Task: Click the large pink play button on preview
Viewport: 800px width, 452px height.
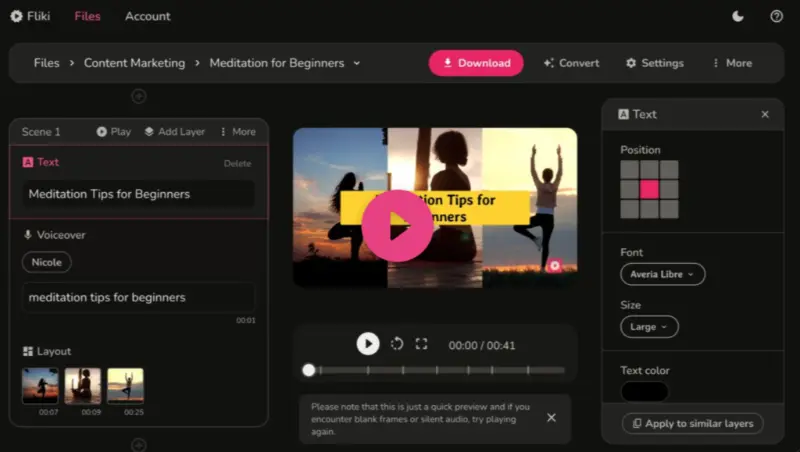Action: point(397,225)
